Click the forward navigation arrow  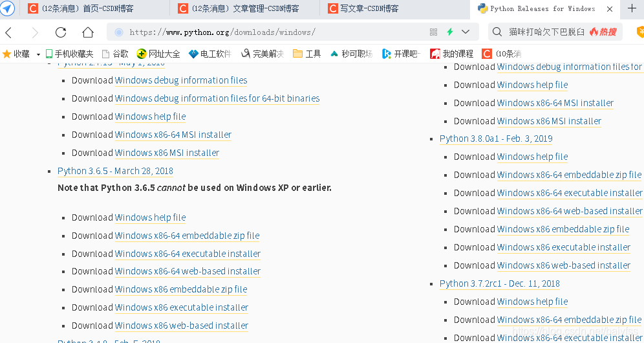(x=36, y=32)
